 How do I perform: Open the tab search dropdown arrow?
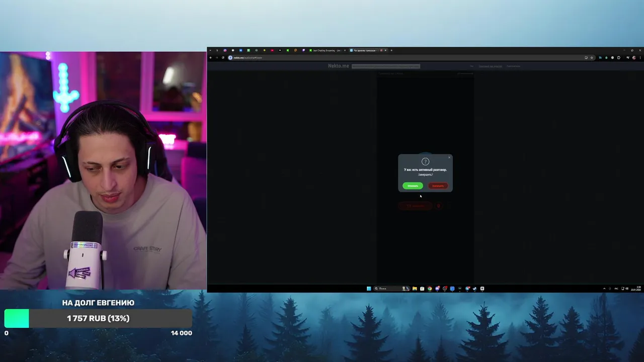coord(210,50)
